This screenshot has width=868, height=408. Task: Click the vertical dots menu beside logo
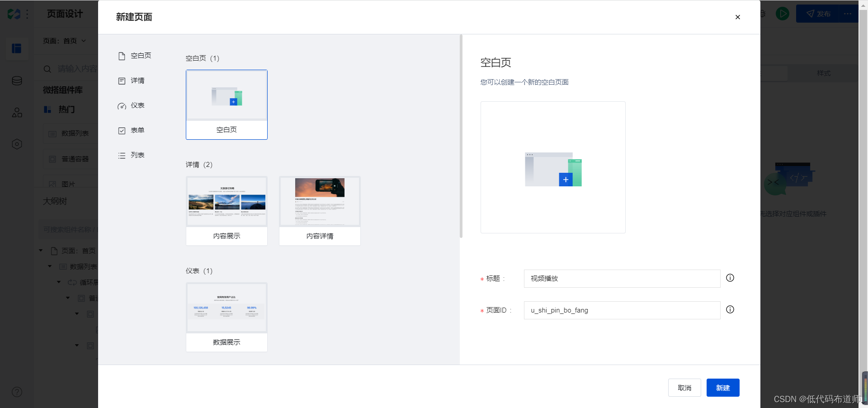28,14
